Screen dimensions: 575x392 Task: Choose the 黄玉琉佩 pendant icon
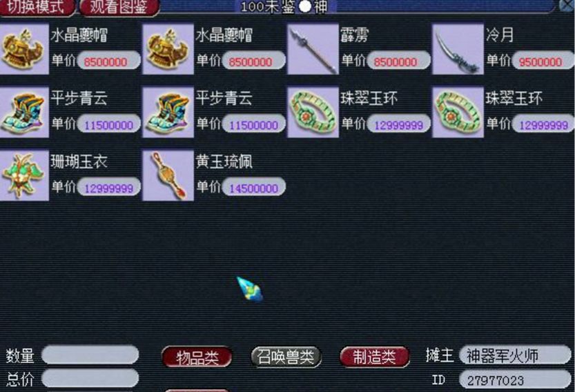pyautogui.click(x=168, y=176)
